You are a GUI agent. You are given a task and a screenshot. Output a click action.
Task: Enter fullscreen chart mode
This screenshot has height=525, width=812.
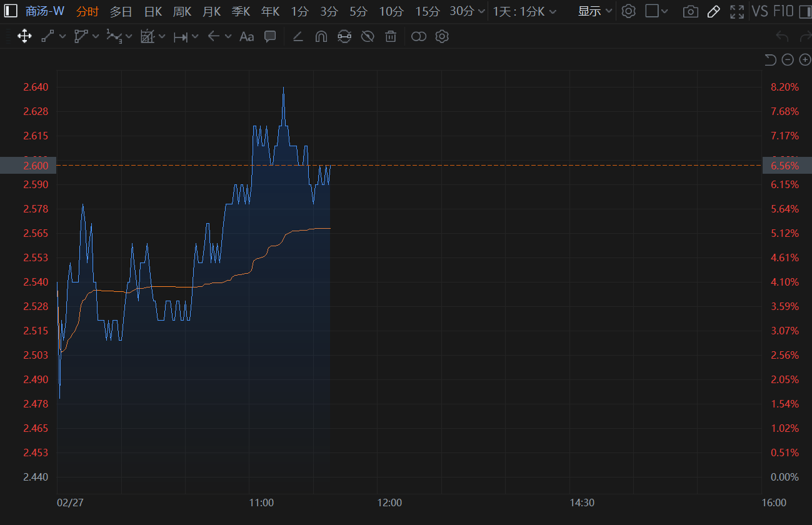coord(737,11)
